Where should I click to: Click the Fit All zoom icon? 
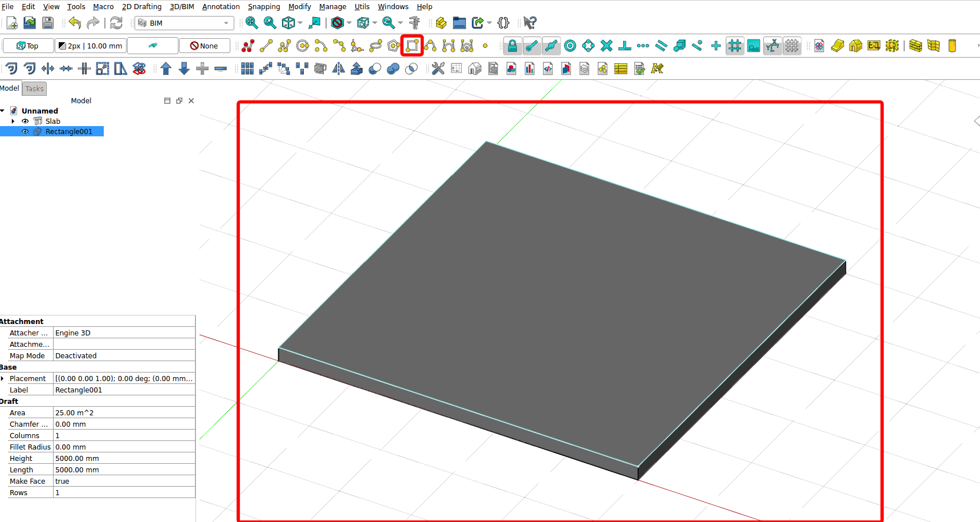(x=251, y=23)
